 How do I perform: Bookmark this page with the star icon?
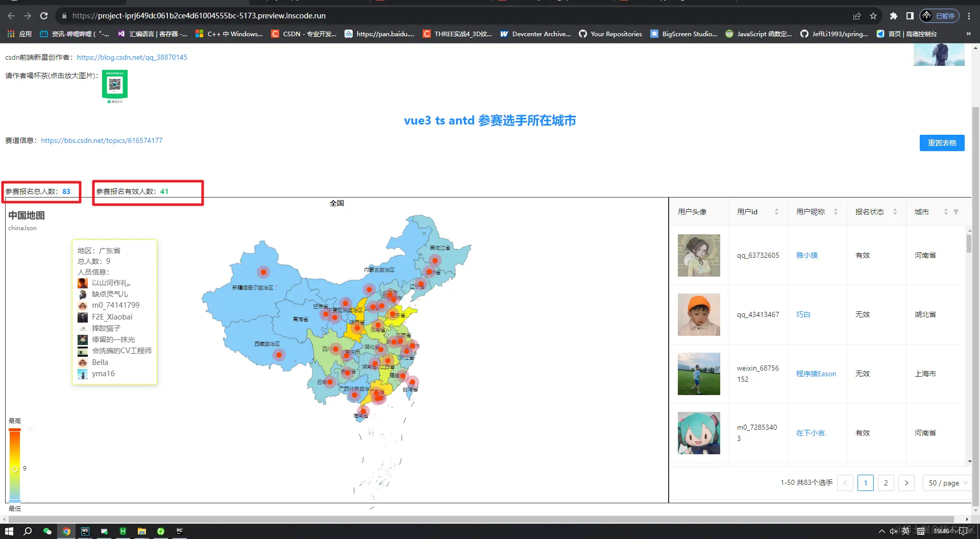point(873,16)
